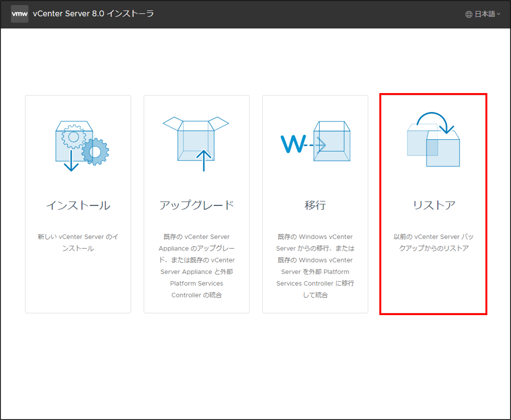The width and height of the screenshot is (511, 420).
Task: Click the restore overlapping-boxes icon
Action: tap(434, 139)
